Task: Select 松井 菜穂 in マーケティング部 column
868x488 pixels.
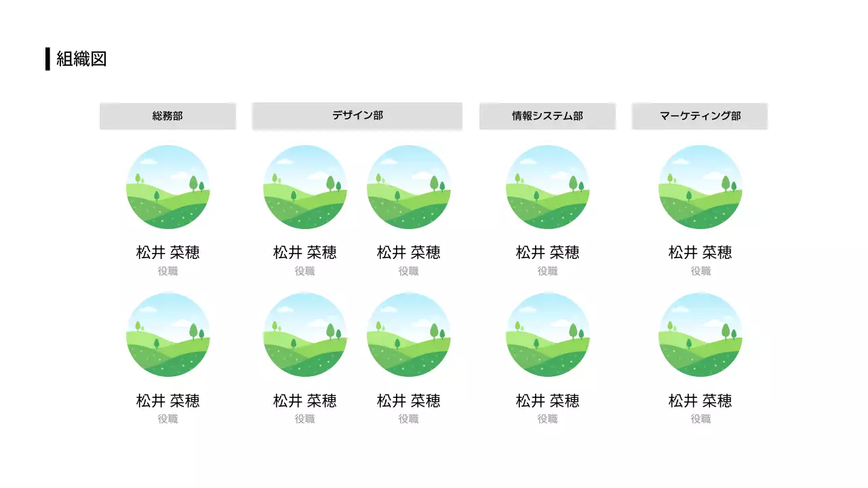Action: point(700,252)
